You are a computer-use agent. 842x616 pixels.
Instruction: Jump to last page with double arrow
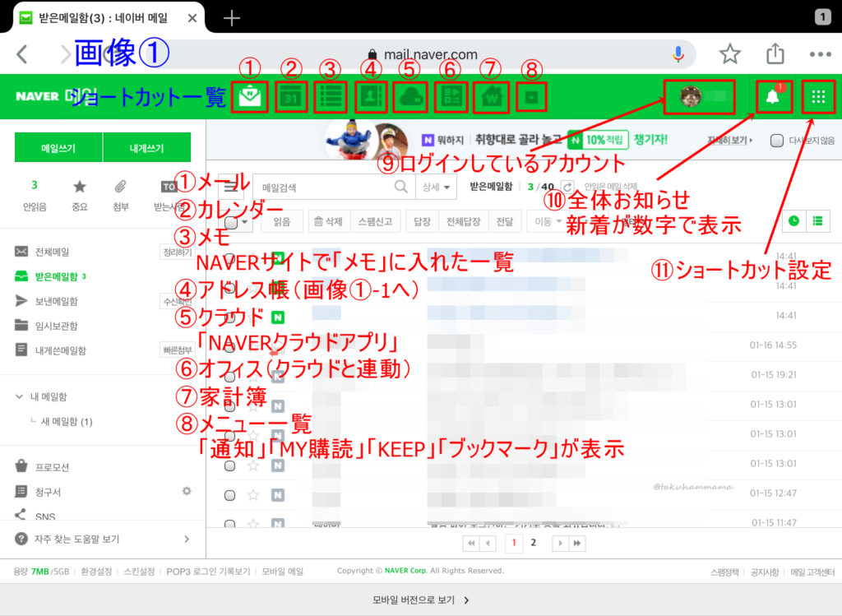click(576, 543)
